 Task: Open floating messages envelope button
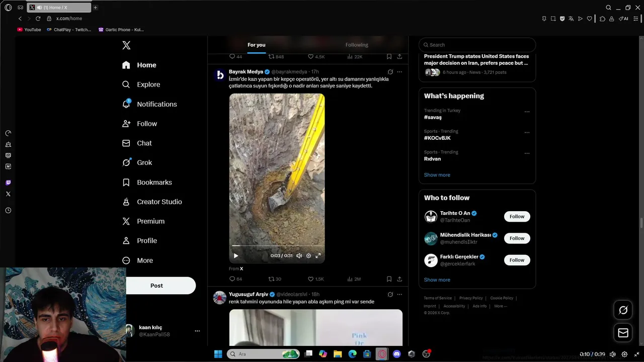623,333
